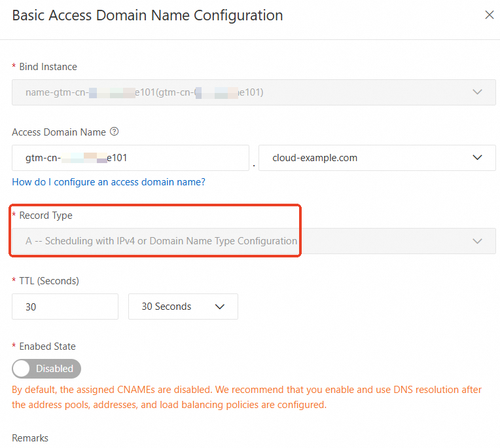Click the Record Type field label
This screenshot has width=500, height=448.
[x=46, y=215]
